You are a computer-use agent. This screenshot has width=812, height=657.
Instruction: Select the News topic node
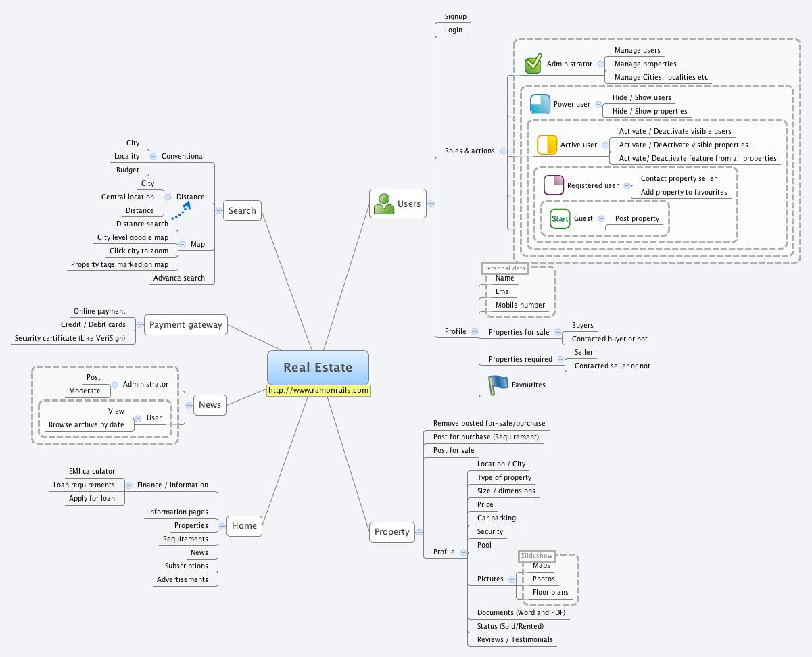click(210, 404)
